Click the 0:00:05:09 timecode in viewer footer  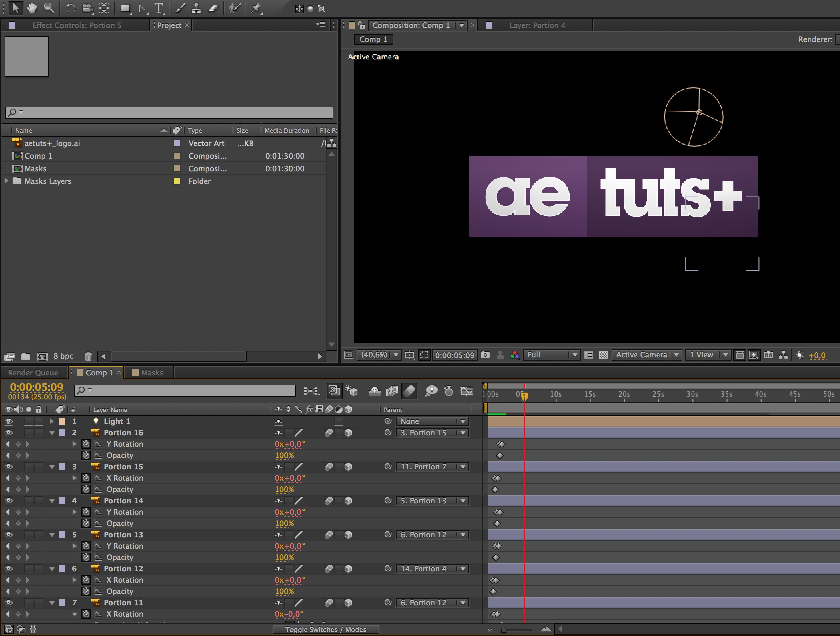click(454, 355)
